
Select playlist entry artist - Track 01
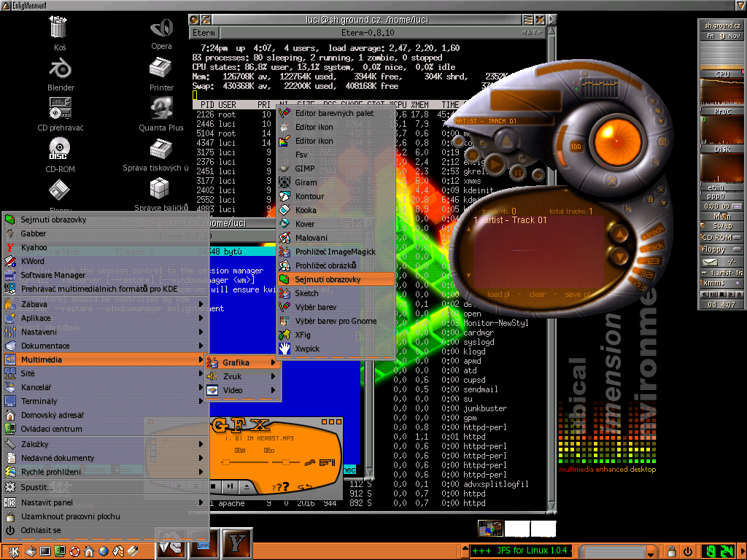point(510,220)
